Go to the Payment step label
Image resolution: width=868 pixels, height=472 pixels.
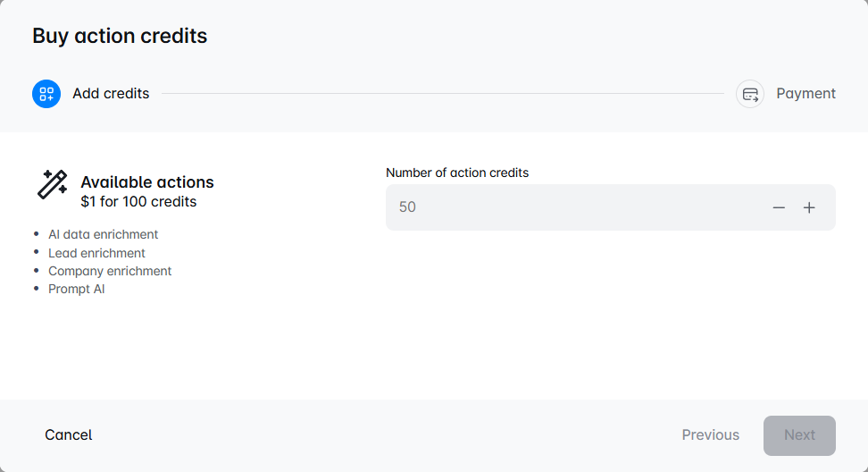[x=805, y=94]
